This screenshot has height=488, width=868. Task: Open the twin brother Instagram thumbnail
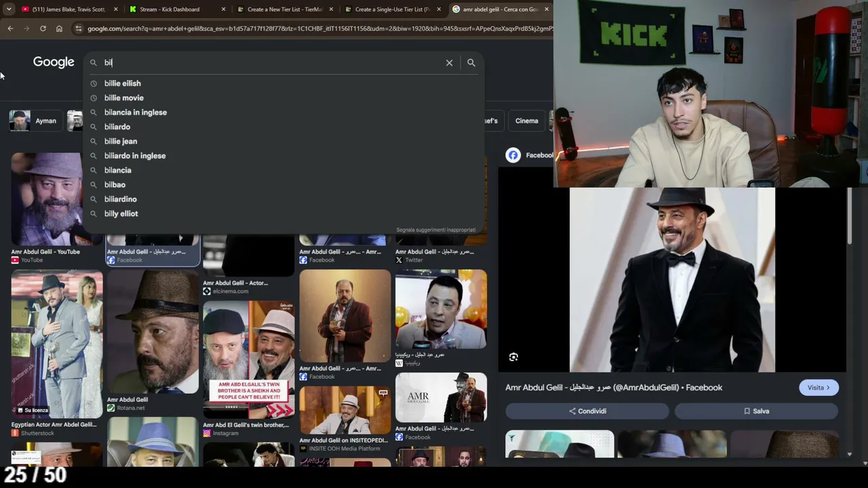249,360
